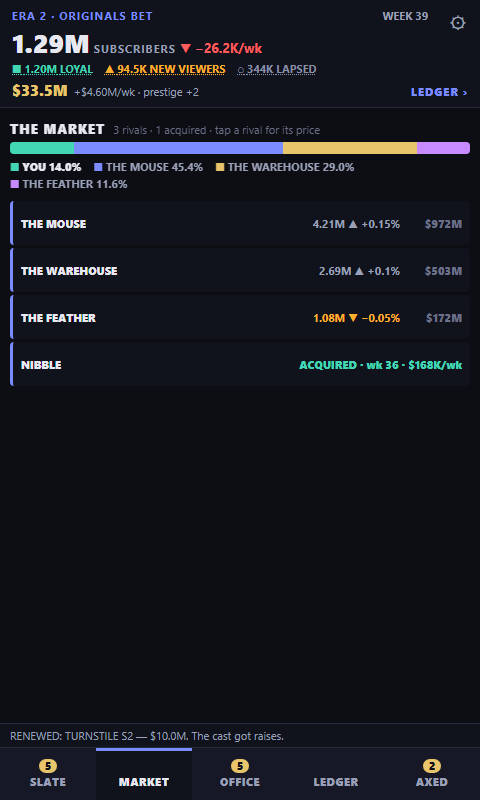
Task: Expand The Mouse rival row
Action: 240,223
